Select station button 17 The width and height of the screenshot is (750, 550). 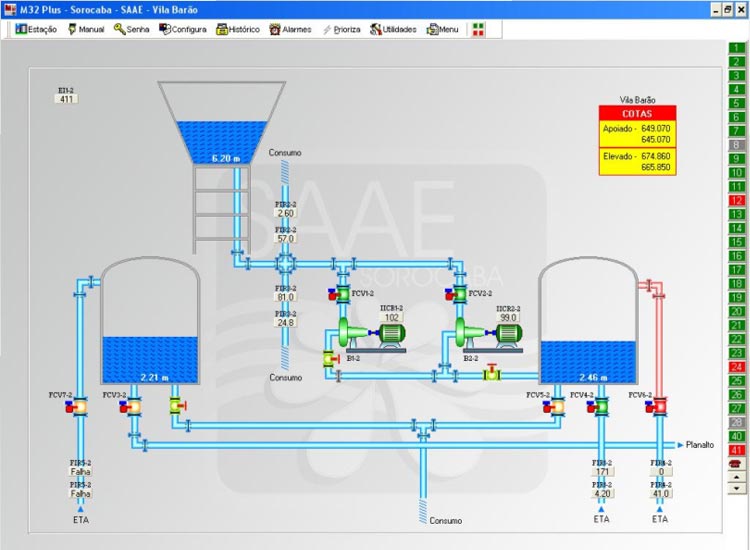click(x=737, y=270)
